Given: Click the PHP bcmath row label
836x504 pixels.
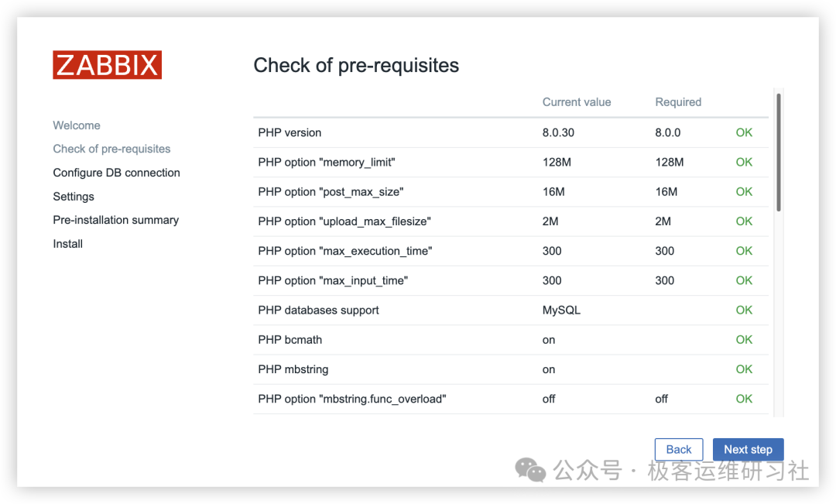Looking at the screenshot, I should point(290,339).
